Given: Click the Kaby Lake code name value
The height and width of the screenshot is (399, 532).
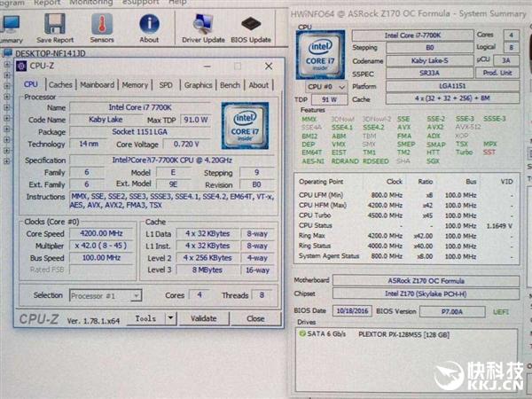Looking at the screenshot, I should point(106,120).
